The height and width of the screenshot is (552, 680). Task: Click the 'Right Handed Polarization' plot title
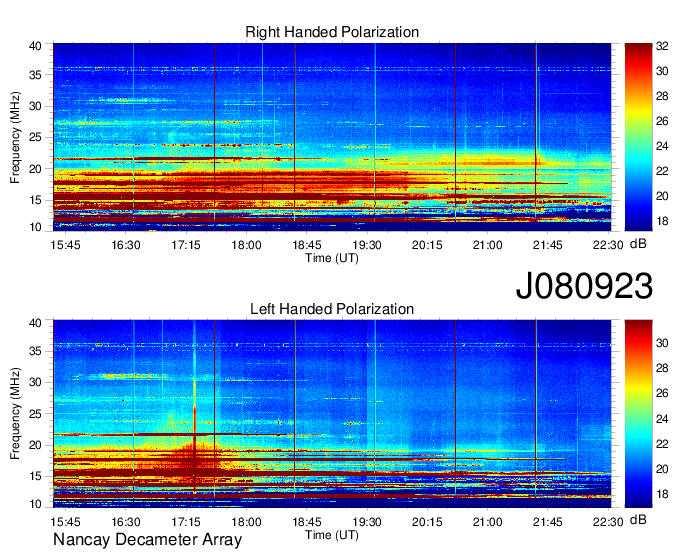332,32
